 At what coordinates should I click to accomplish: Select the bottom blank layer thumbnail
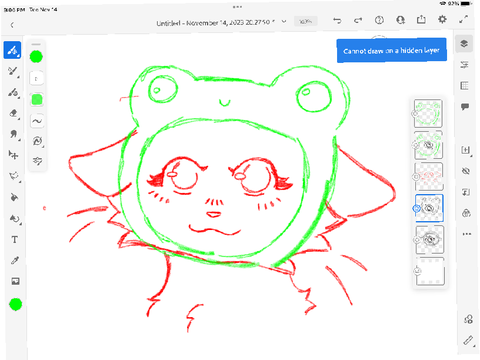click(x=430, y=271)
